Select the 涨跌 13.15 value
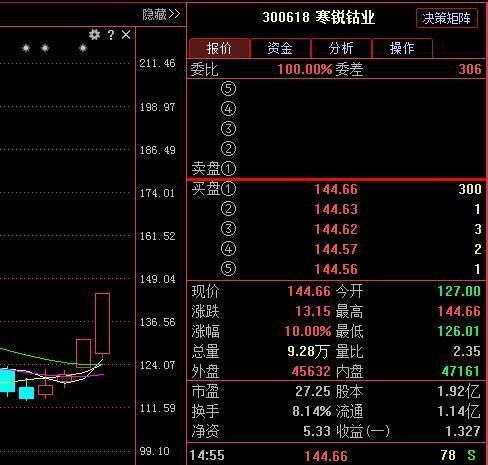This screenshot has height=465, width=488. point(313,311)
